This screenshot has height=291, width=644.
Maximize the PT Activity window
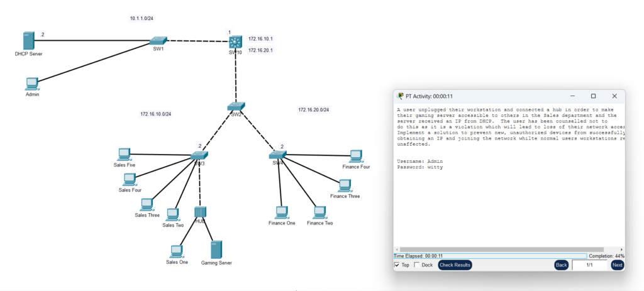coord(593,96)
